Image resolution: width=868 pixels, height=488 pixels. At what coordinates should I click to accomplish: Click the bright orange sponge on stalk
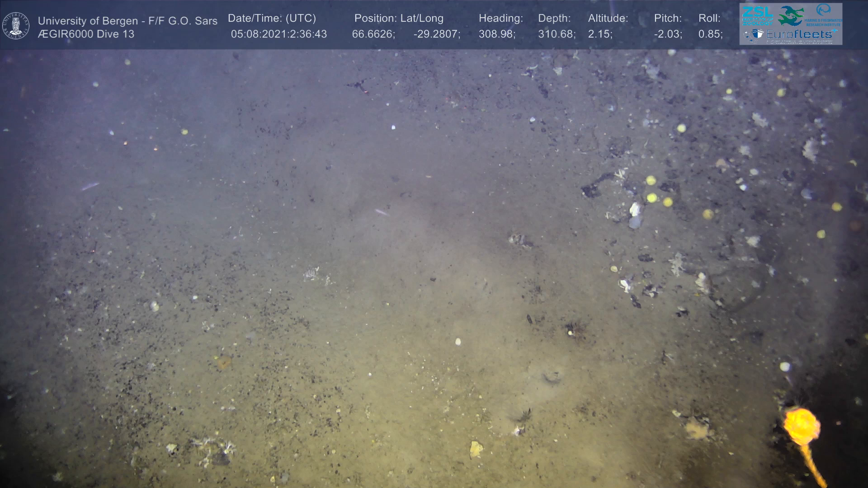[802, 426]
